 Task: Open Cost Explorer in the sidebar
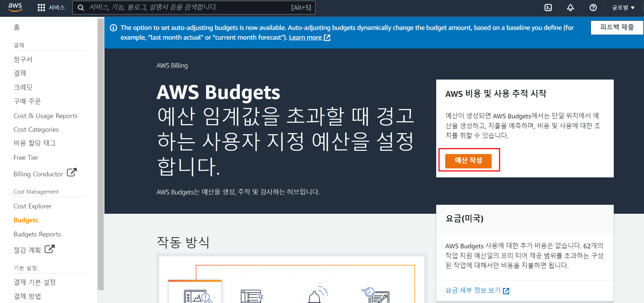32,206
